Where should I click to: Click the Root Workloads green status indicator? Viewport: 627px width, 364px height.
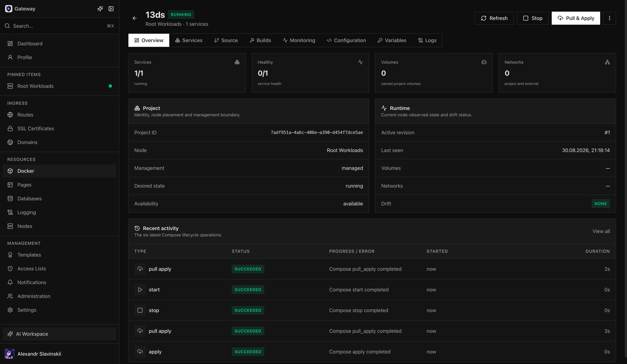tap(110, 86)
